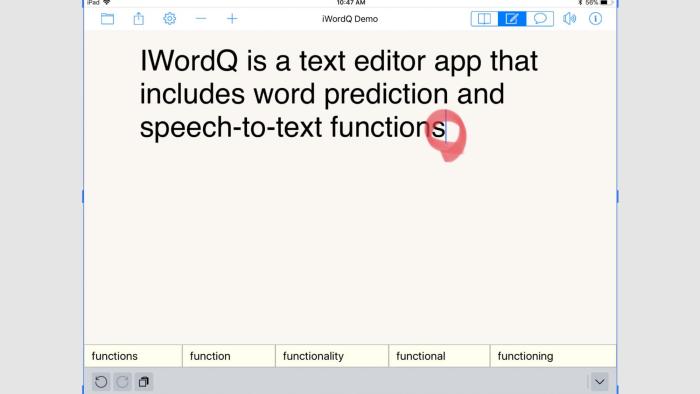Choose the prediction 'functional'

tap(439, 356)
